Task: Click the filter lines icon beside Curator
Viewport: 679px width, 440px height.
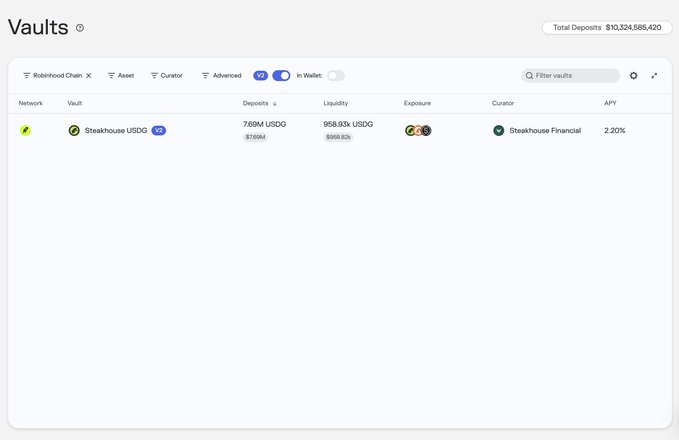Action: click(154, 75)
